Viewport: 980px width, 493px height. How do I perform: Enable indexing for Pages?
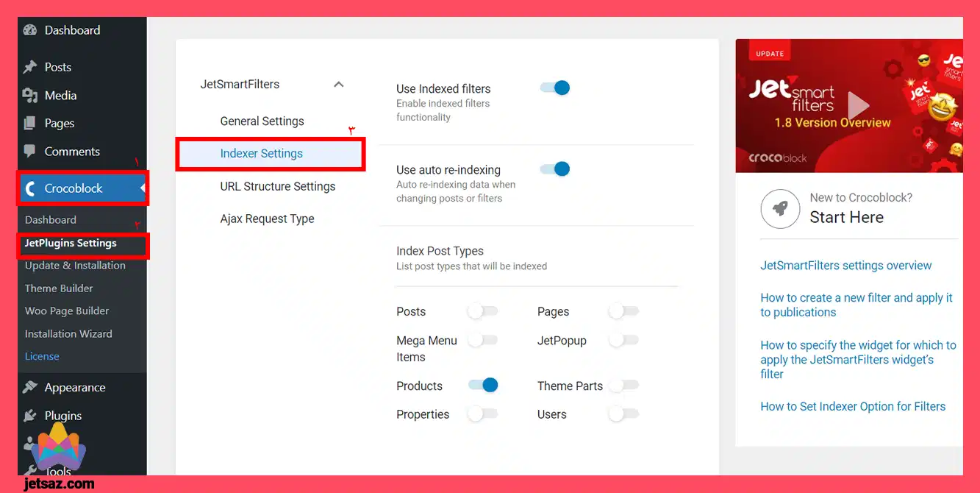pos(623,311)
